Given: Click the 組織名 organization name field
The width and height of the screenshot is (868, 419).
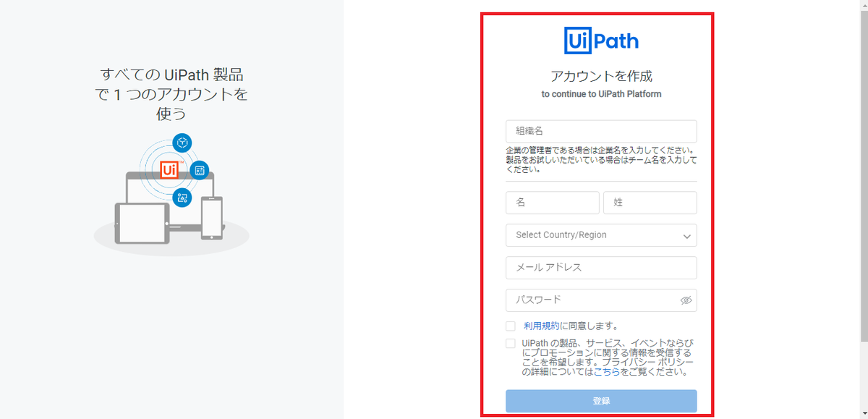Looking at the screenshot, I should click(x=601, y=131).
